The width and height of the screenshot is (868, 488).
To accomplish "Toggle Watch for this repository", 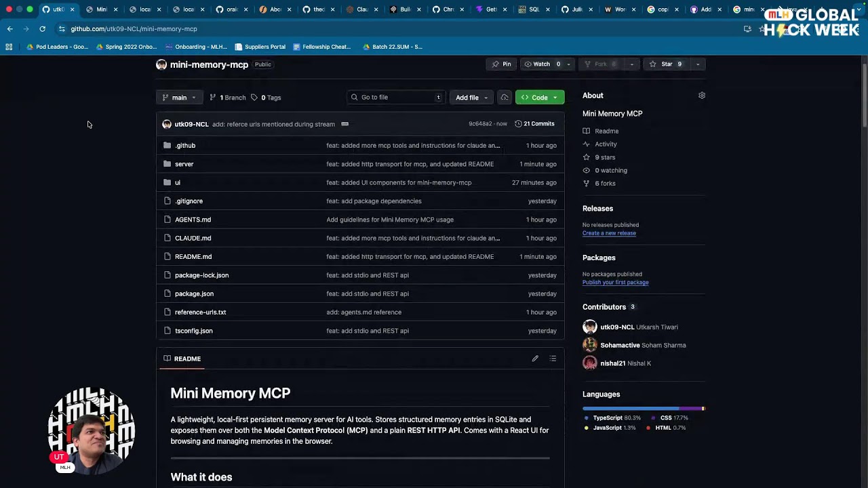I will pyautogui.click(x=541, y=64).
